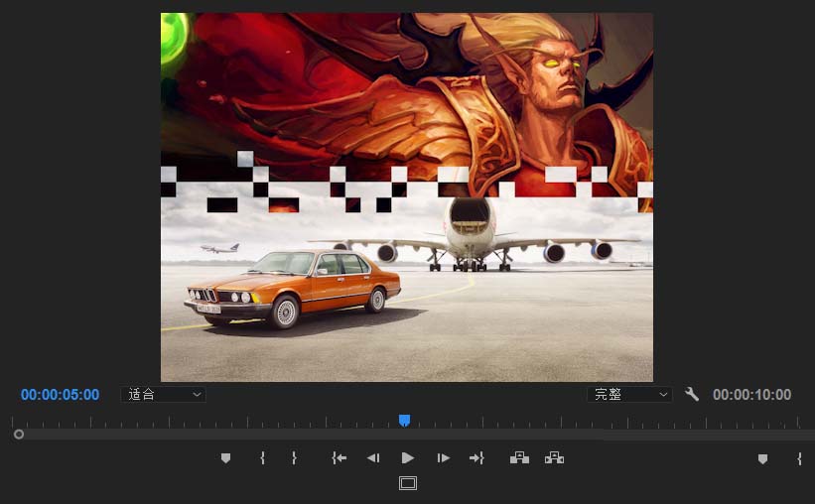The width and height of the screenshot is (815, 504).
Task: Step back one frame
Action: (373, 458)
